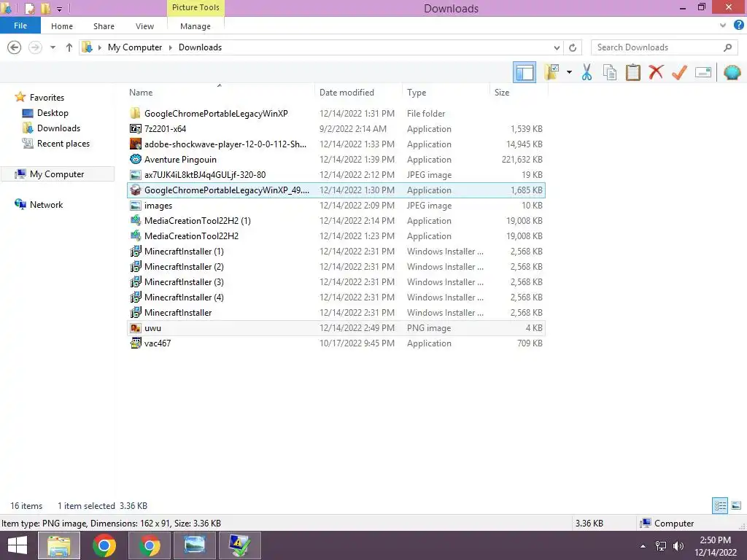The width and height of the screenshot is (747, 560).
Task: Open the recent locations dropdown arrow
Action: pyautogui.click(x=53, y=47)
